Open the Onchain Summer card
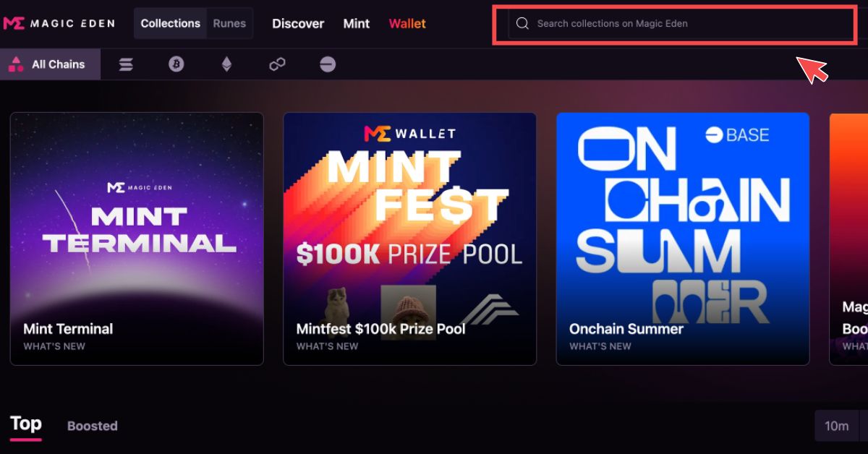The width and height of the screenshot is (868, 454). tap(682, 239)
